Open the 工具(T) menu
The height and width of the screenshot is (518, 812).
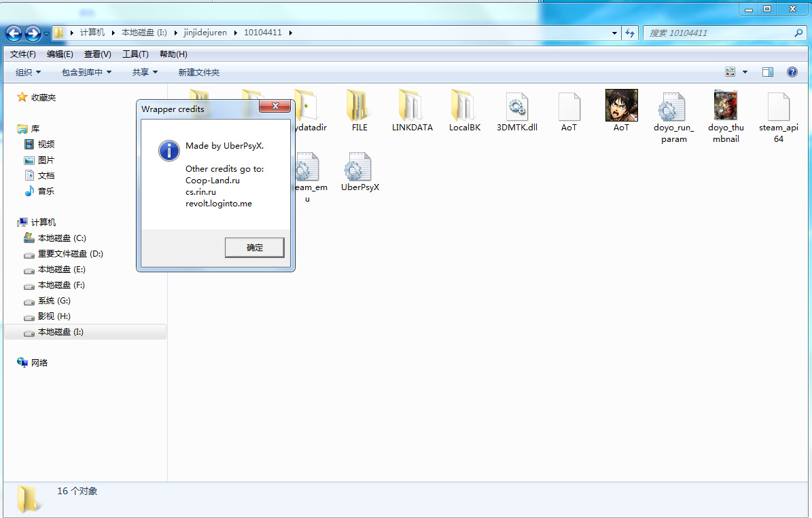(x=136, y=54)
